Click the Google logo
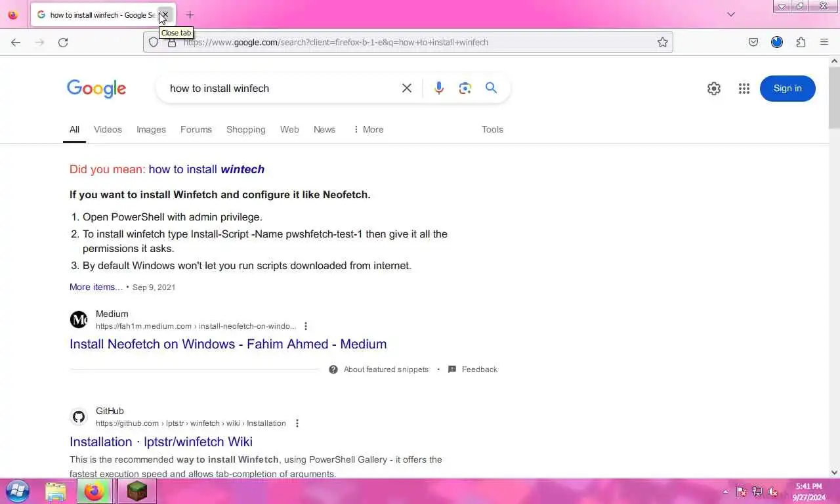This screenshot has height=504, width=840. coord(96,89)
